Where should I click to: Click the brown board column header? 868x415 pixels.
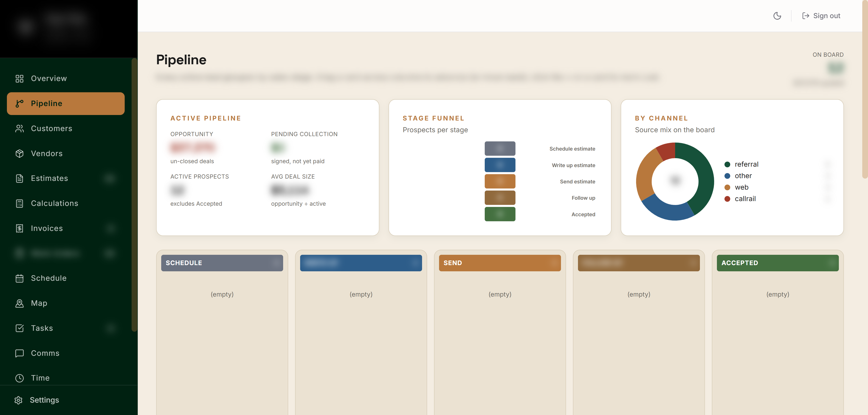(639, 263)
